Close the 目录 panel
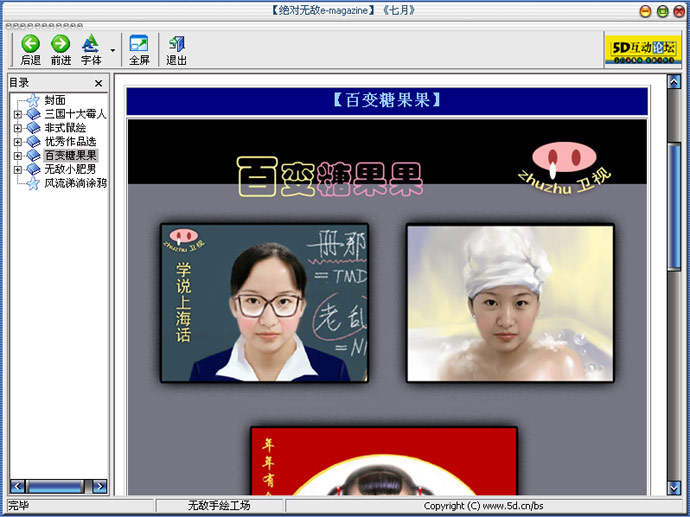This screenshot has width=690, height=517. click(x=99, y=83)
